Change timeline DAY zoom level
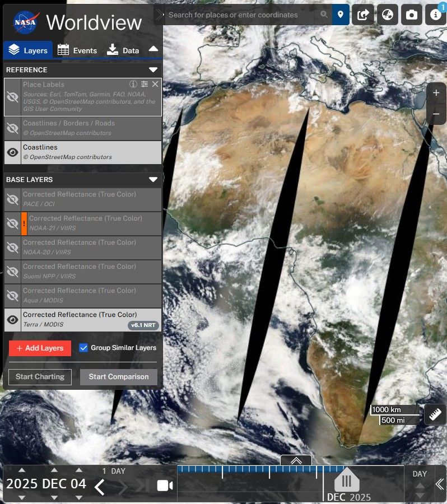 point(420,474)
